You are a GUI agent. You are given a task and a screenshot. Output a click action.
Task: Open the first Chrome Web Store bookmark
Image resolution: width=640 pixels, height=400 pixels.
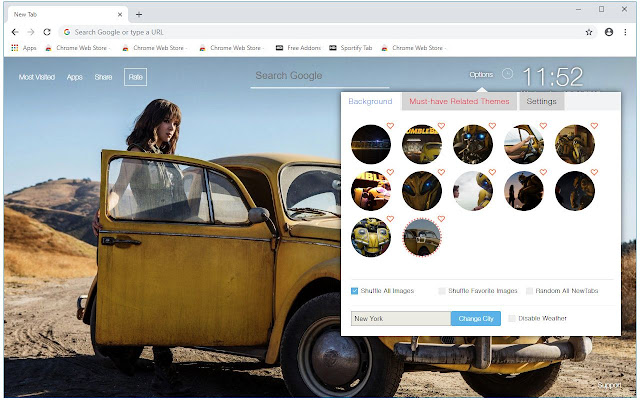coord(78,48)
